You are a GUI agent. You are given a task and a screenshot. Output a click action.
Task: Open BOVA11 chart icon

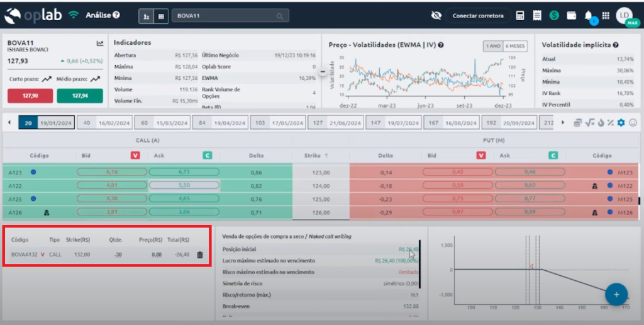(99, 43)
